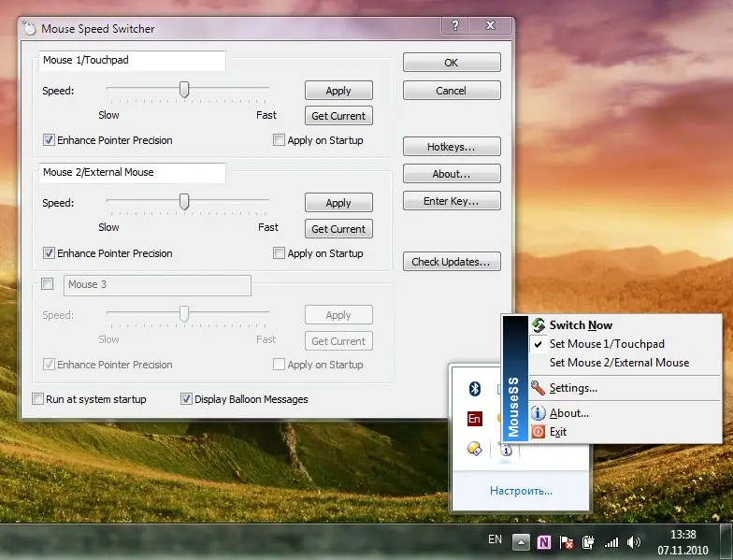Select Switch Now in tray menu
Viewport: 733px width, 560px height.
[625, 325]
